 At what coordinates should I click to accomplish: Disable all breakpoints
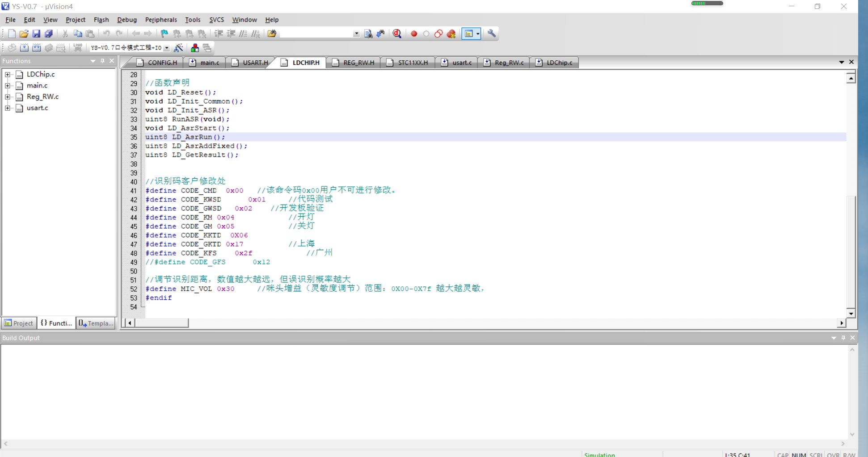(439, 34)
